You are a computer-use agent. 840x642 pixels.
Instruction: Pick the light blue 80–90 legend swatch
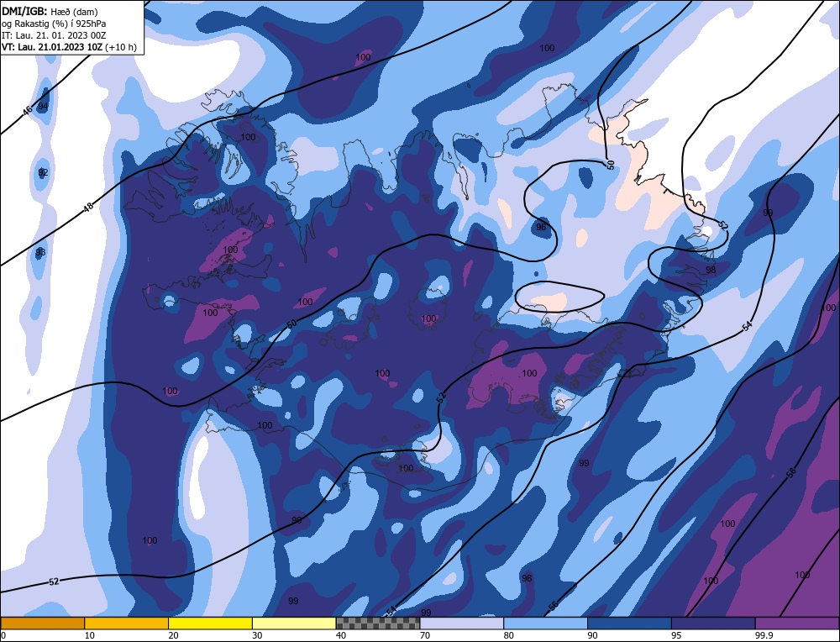coord(545,623)
